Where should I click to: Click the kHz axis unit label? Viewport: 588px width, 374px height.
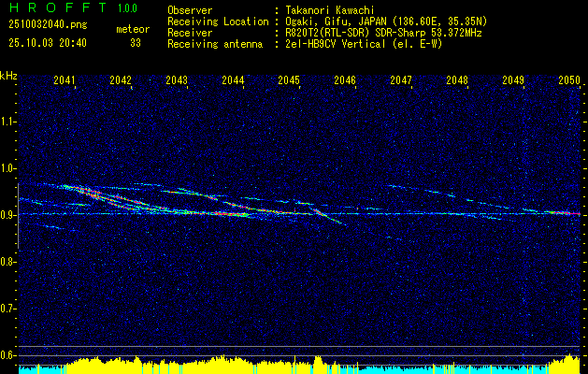pyautogui.click(x=8, y=76)
